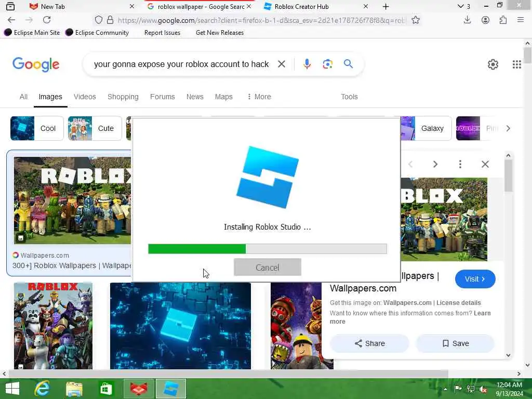Click the browser back arrow
The image size is (532, 399).
11,20
